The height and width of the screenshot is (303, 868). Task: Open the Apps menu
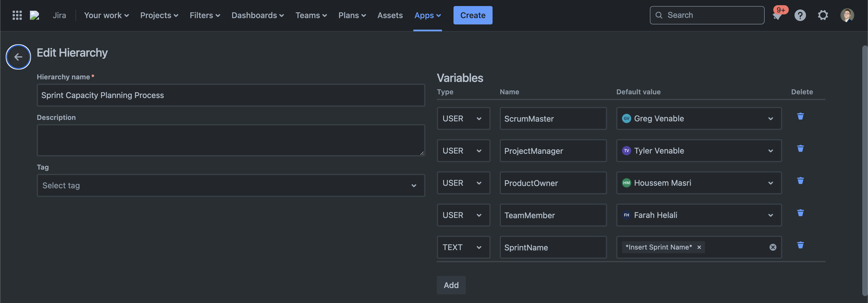[x=427, y=15]
